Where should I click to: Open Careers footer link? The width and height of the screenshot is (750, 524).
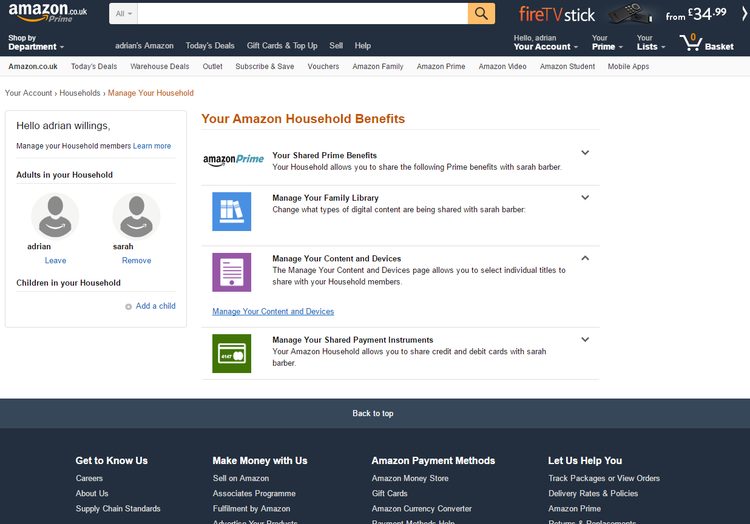pos(89,478)
